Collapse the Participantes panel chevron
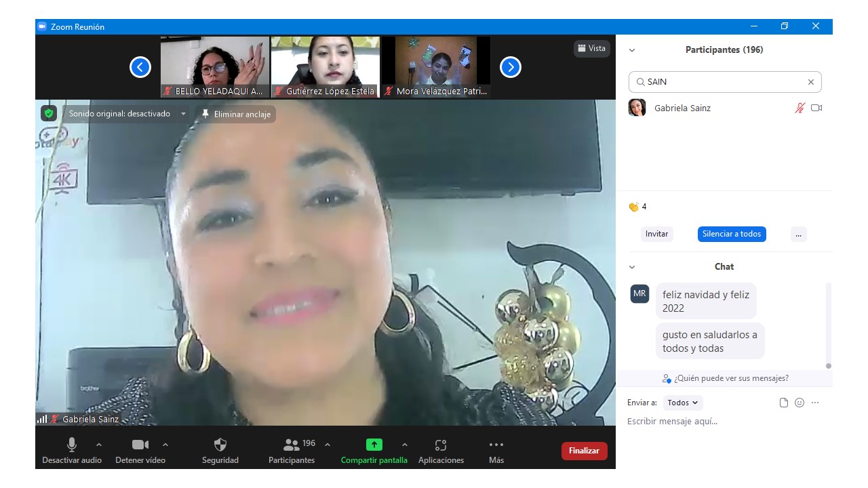This screenshot has height=488, width=868. [x=632, y=50]
